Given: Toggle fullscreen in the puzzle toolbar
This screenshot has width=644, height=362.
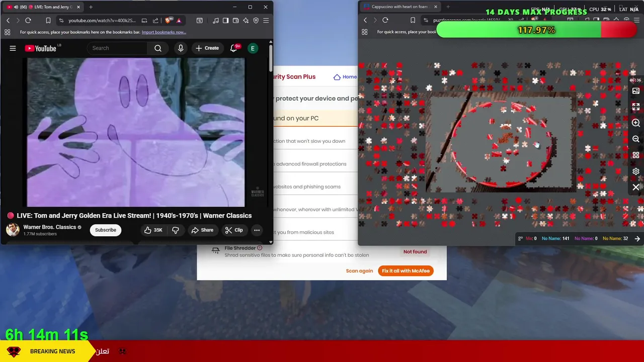Looking at the screenshot, I should (x=636, y=107).
